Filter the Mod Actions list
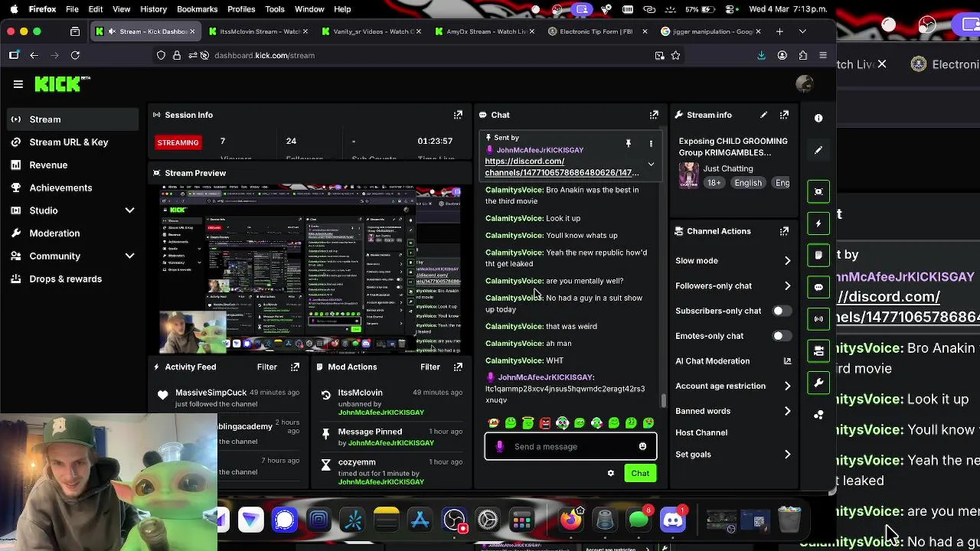 coord(430,367)
